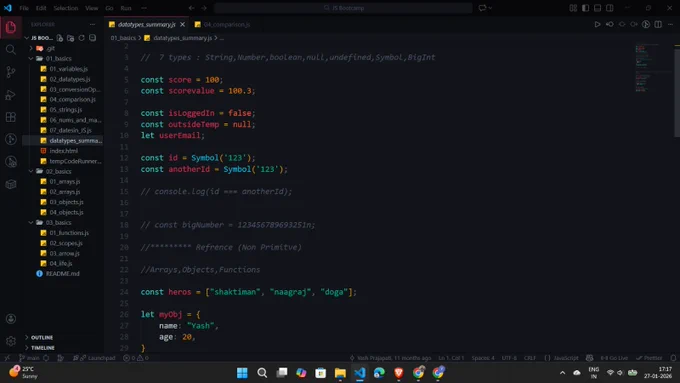Open Windows Start menu

242,373
